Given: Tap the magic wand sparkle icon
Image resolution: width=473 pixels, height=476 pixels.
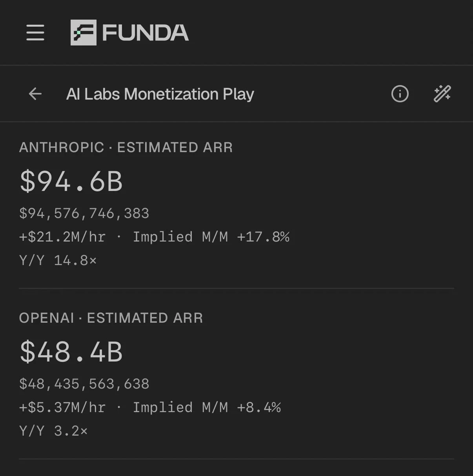Looking at the screenshot, I should click(x=442, y=94).
